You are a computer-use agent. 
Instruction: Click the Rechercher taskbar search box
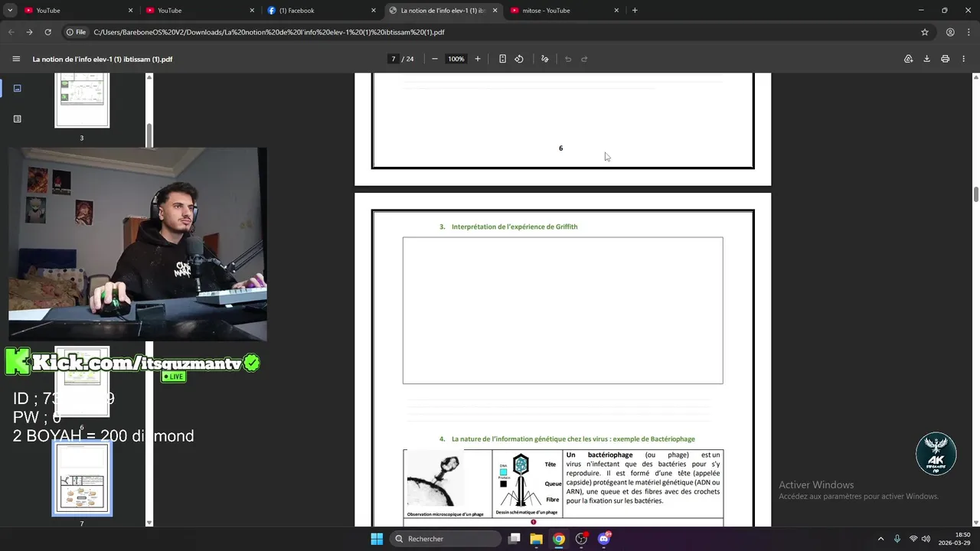coord(446,539)
